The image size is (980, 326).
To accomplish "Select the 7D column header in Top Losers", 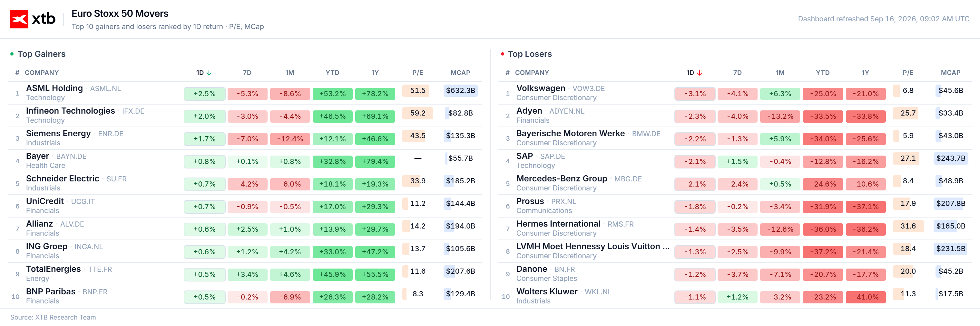I will coord(737,73).
